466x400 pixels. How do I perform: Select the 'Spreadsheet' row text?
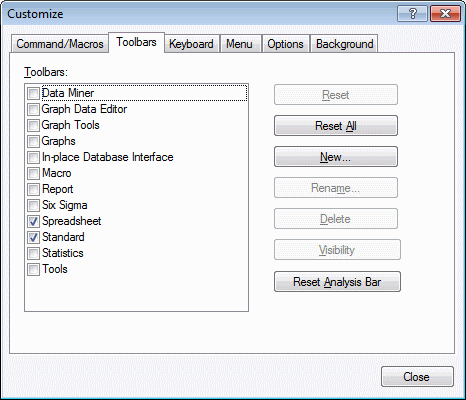[72, 221]
